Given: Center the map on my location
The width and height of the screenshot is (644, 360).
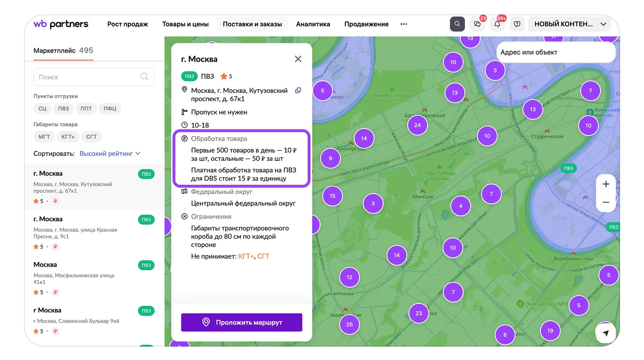Looking at the screenshot, I should tap(605, 333).
